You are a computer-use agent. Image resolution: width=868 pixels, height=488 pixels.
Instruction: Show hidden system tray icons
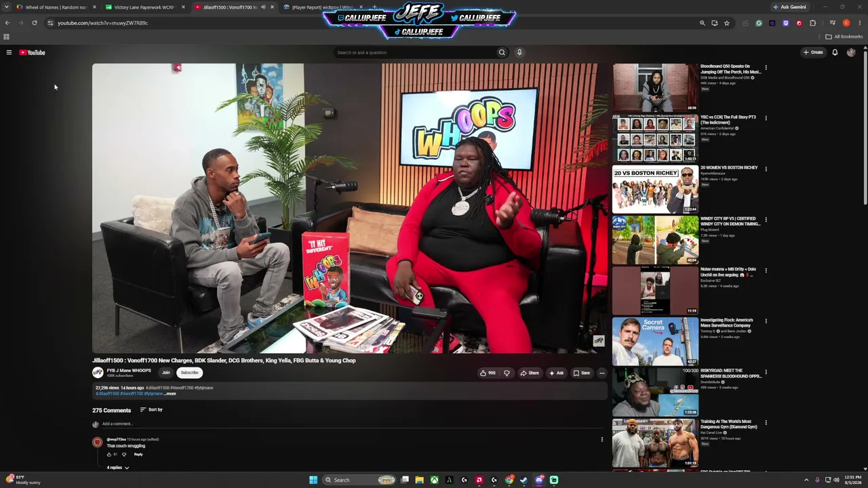tap(806, 480)
